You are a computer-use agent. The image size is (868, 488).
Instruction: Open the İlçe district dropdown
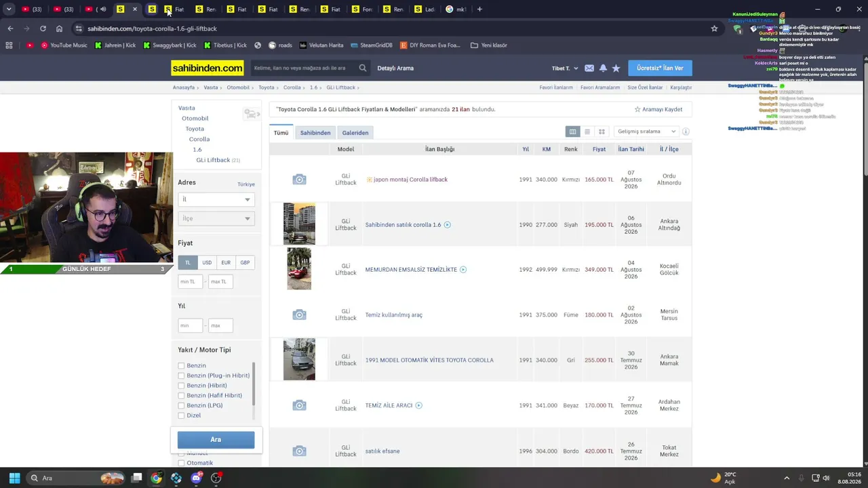tap(216, 218)
